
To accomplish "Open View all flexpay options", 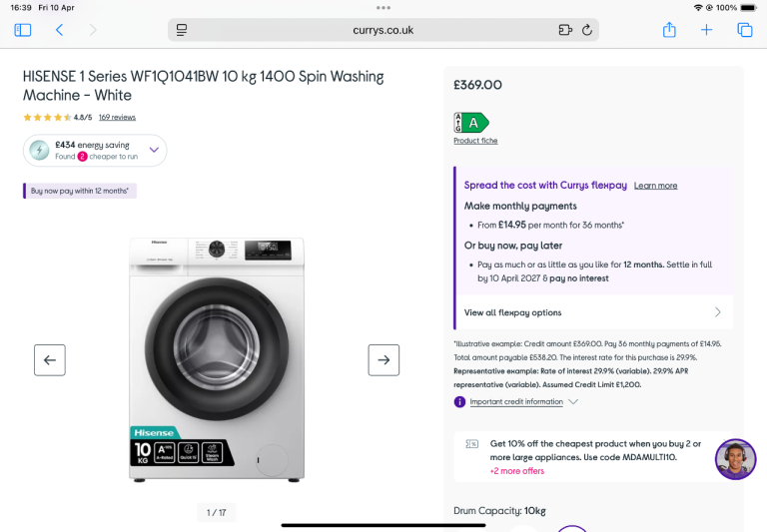I will 593,312.
